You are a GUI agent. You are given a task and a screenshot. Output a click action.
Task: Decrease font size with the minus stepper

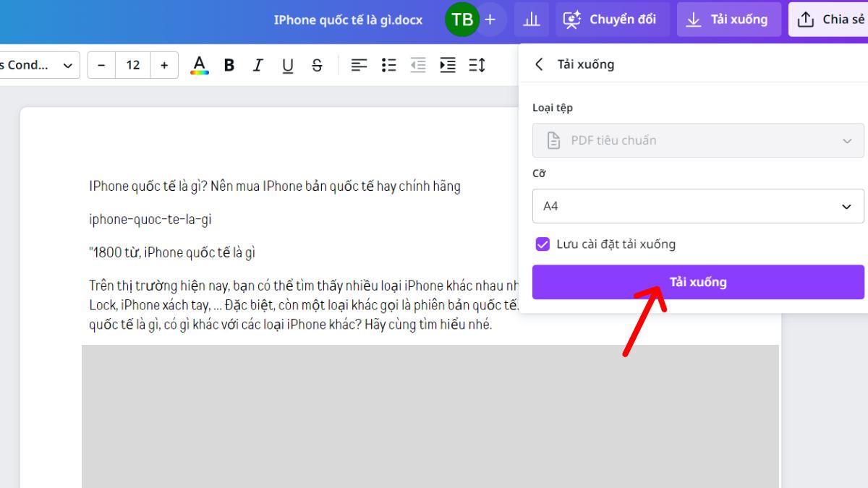point(101,65)
